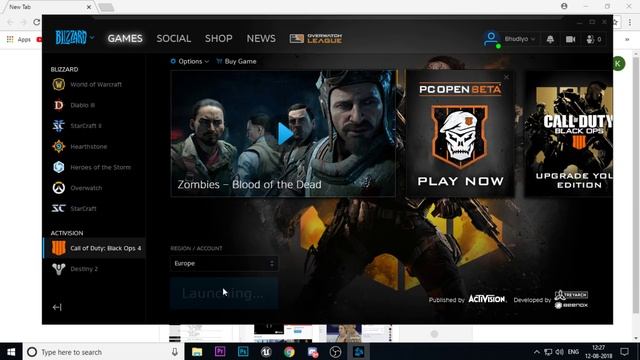Open Adobe Premiere Pro in taskbar
Screen dimensions: 640x360
pyautogui.click(x=220, y=352)
